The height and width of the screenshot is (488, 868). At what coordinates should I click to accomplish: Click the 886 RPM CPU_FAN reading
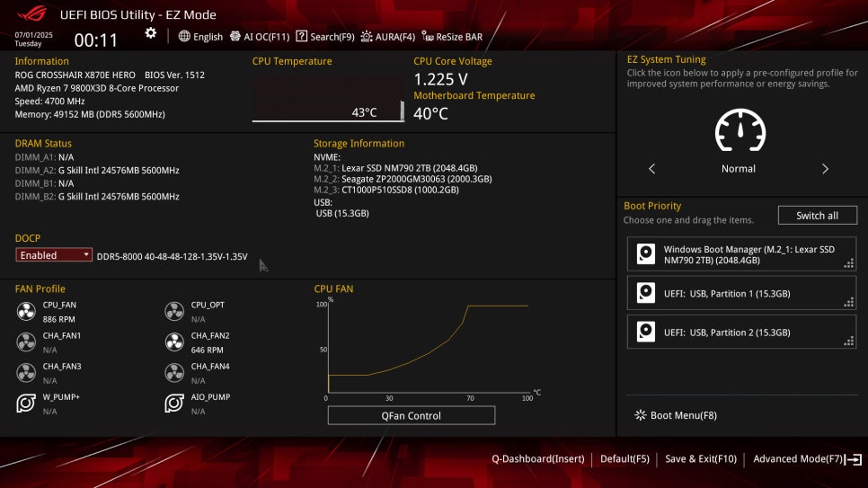point(58,320)
